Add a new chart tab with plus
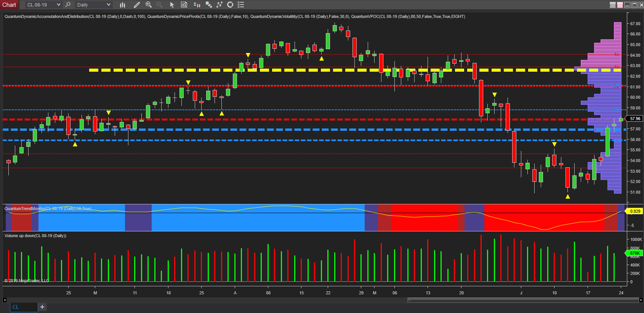 point(42,307)
